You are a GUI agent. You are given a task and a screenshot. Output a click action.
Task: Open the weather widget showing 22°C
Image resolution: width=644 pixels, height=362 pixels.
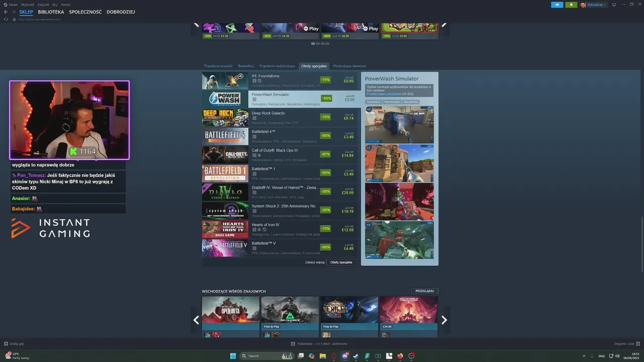click(x=18, y=356)
